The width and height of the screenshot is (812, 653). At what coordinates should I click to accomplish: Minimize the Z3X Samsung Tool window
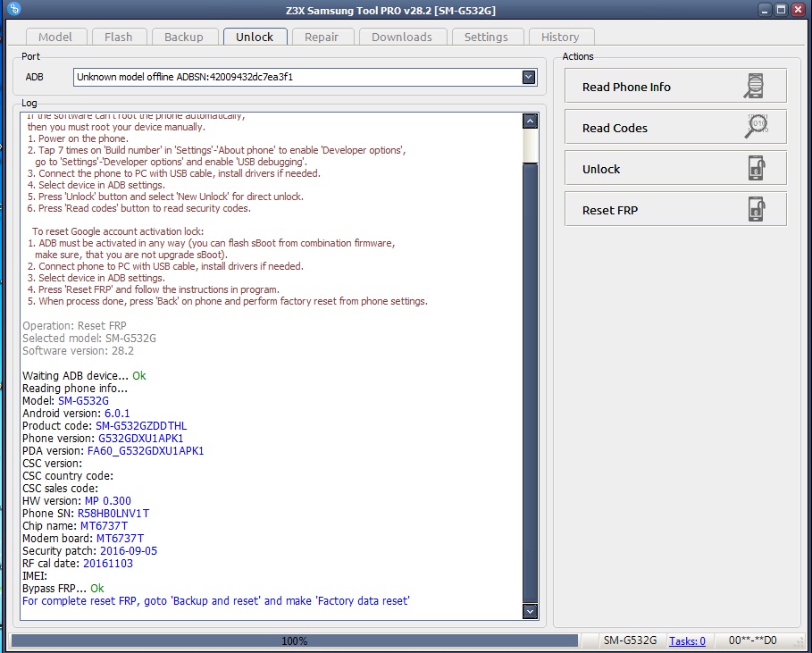[765, 9]
